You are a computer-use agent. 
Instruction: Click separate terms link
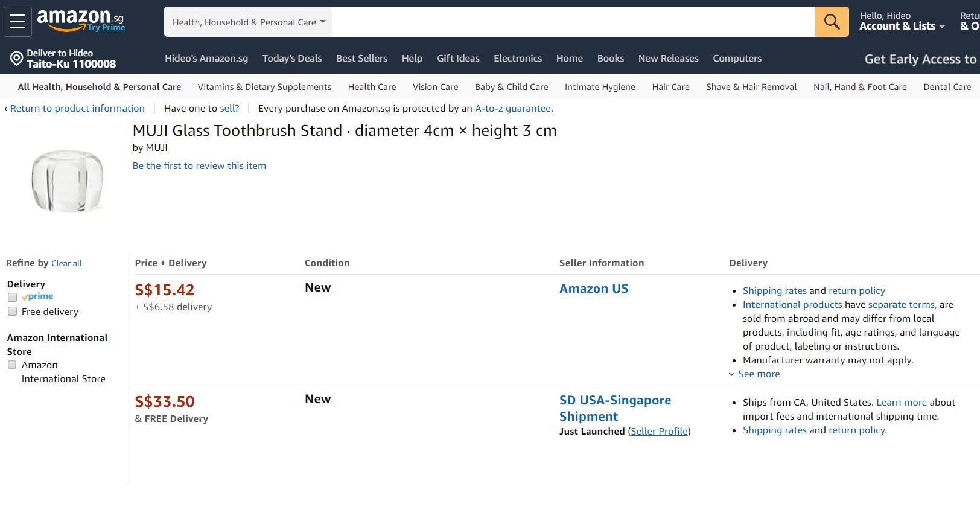[x=903, y=305]
